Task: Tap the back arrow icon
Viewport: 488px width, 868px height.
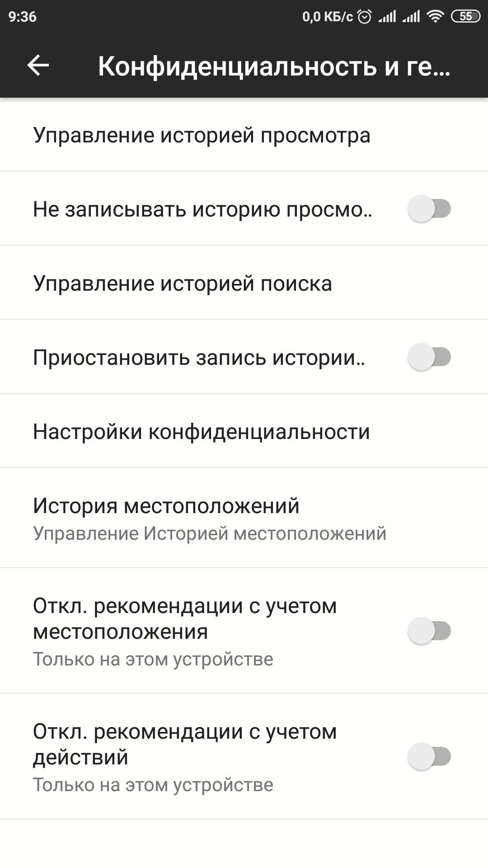Action: (x=38, y=66)
